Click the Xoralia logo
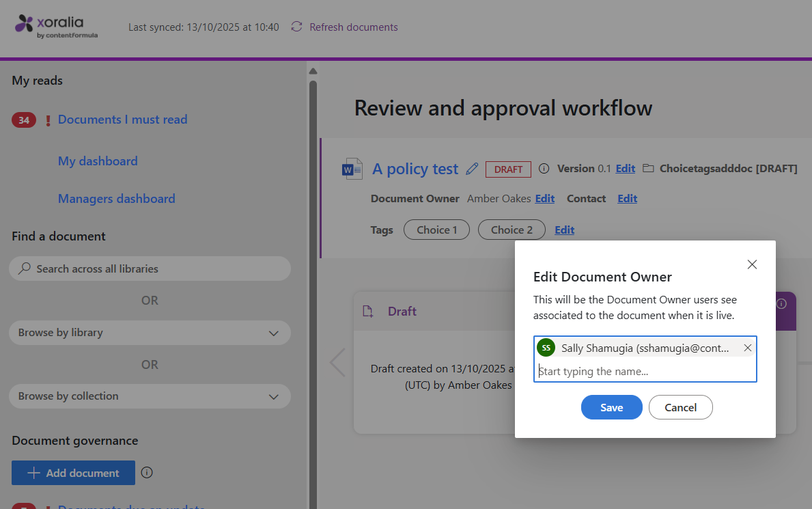 (x=57, y=26)
